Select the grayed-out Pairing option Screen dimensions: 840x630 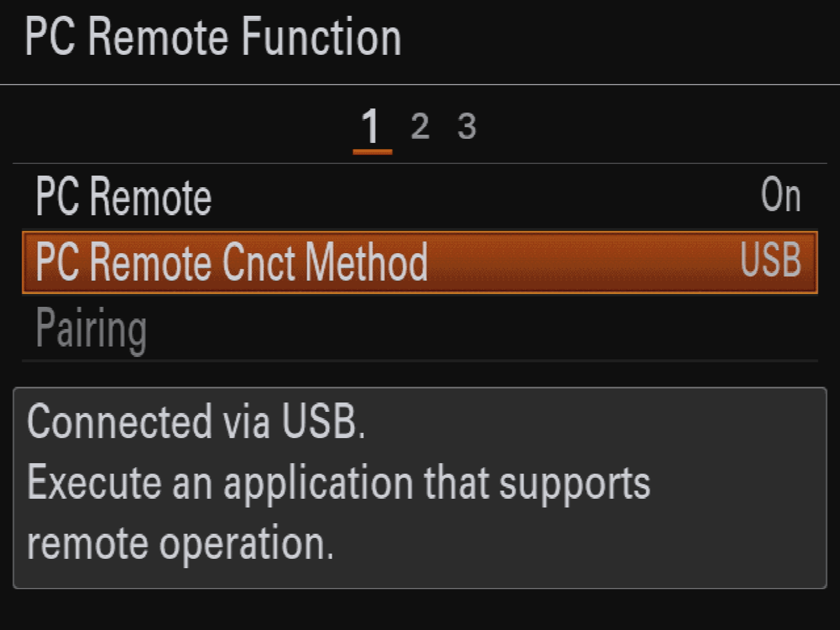[91, 329]
